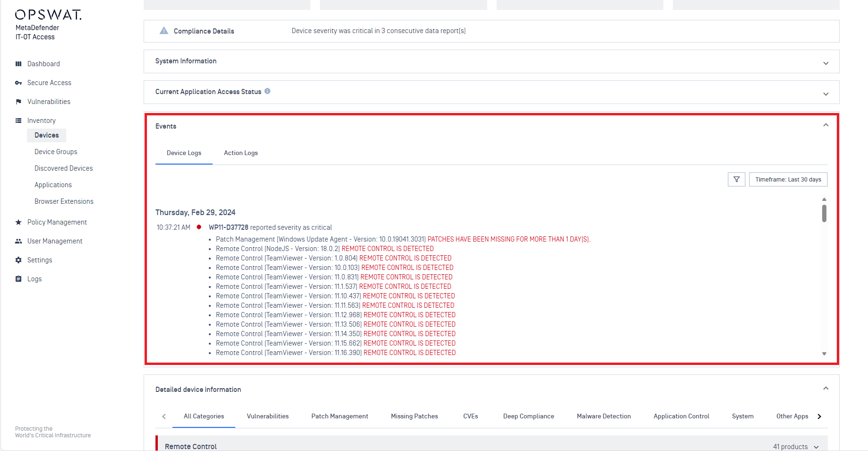868x451 pixels.
Task: Collapse the Events section
Action: point(826,125)
